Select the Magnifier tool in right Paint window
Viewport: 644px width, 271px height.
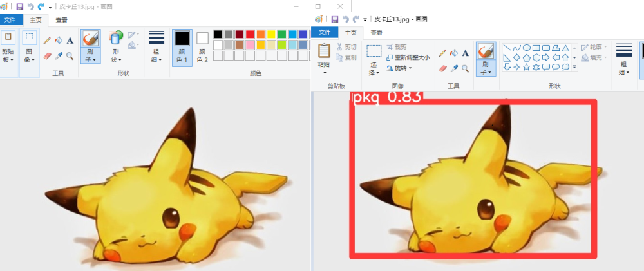tap(466, 68)
